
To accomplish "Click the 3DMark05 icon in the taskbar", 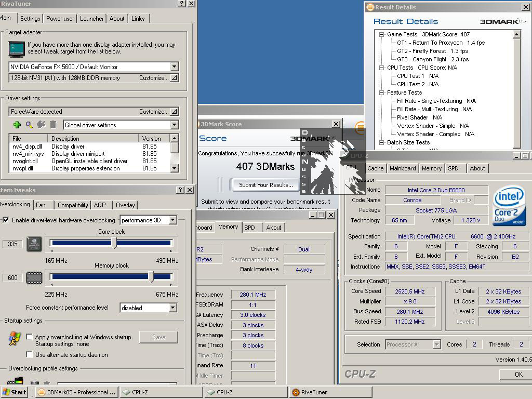I will (42, 392).
